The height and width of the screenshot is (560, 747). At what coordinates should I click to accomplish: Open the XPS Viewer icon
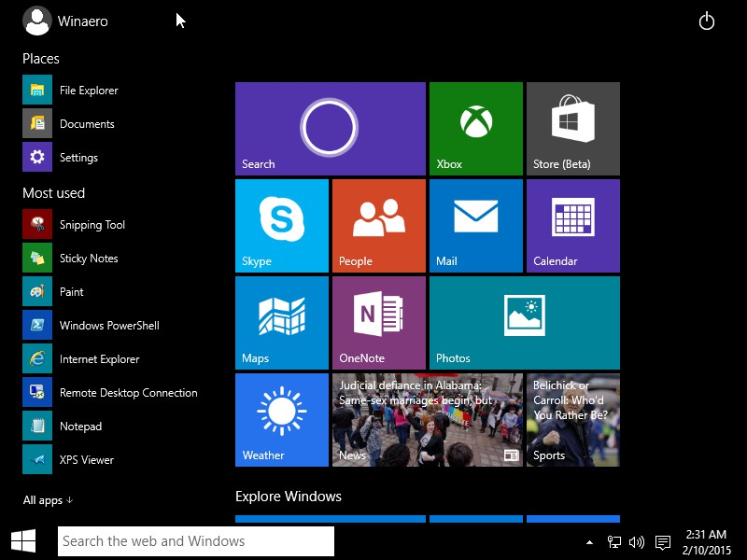[37, 459]
